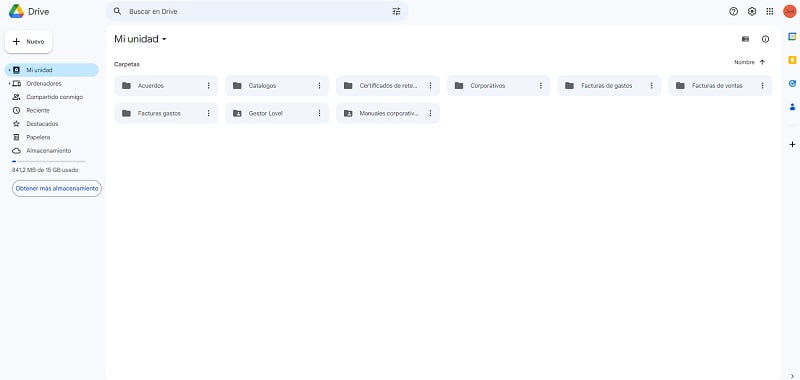
Task: Click the Carpetas section heading
Action: click(127, 64)
